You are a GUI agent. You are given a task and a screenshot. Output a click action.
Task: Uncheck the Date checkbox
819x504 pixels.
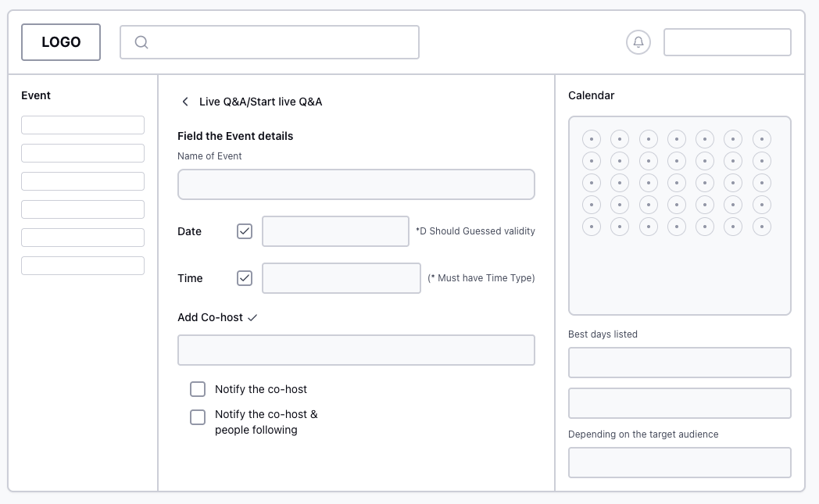pos(245,231)
